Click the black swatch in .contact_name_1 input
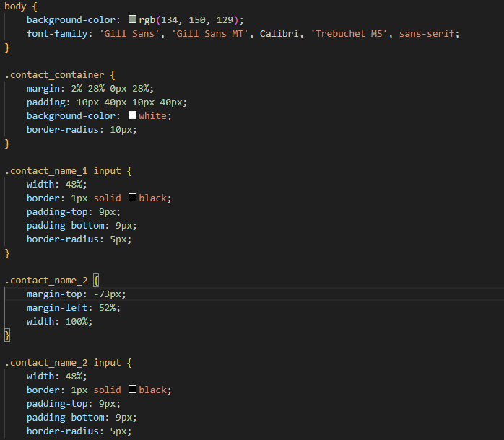This screenshot has width=504, height=440. click(132, 198)
